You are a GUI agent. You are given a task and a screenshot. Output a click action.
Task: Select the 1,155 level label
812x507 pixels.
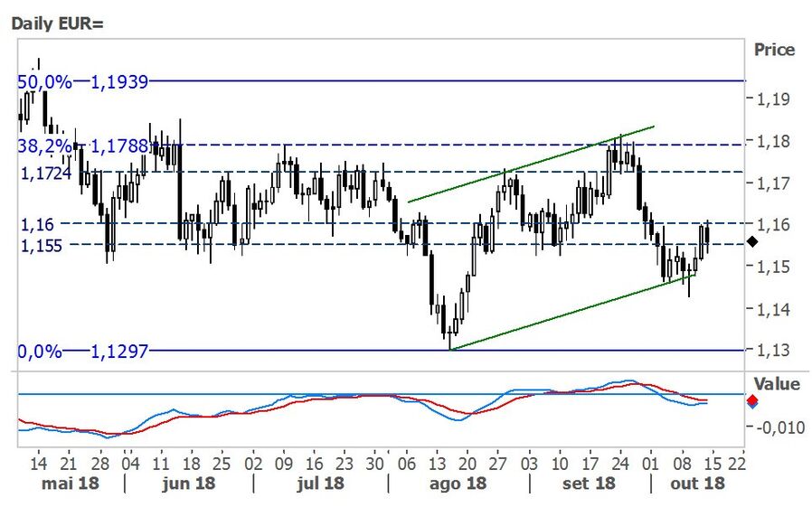point(42,245)
